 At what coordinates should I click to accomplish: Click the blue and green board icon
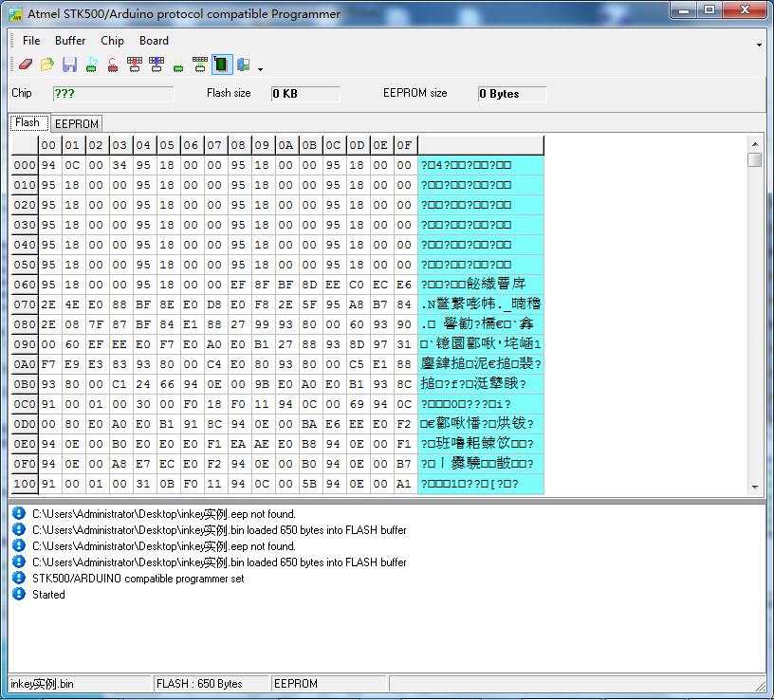pyautogui.click(x=244, y=64)
